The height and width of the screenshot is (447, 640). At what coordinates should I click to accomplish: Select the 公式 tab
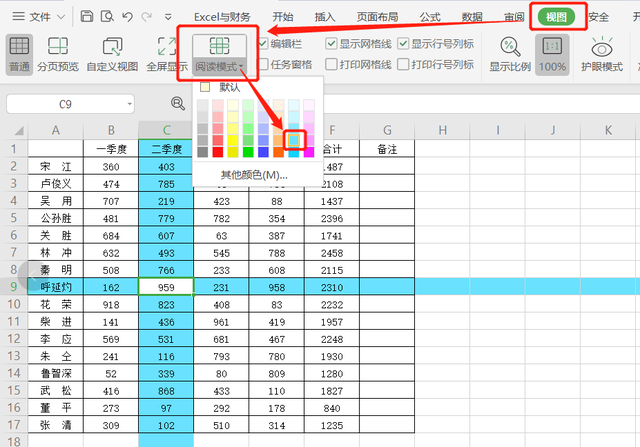(x=430, y=17)
